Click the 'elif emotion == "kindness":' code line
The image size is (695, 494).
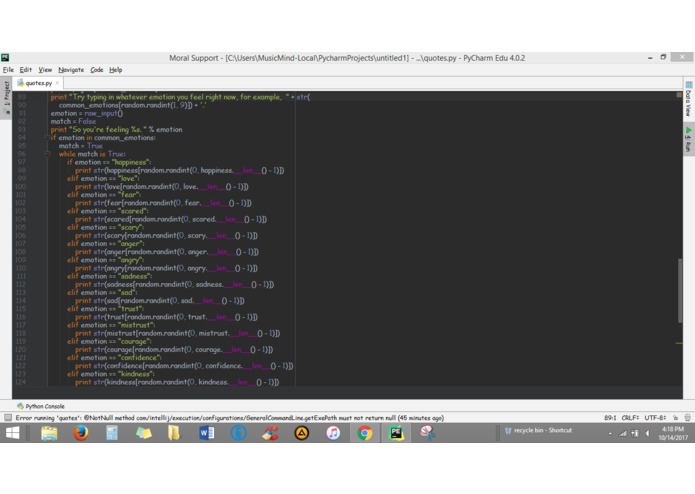[111, 374]
